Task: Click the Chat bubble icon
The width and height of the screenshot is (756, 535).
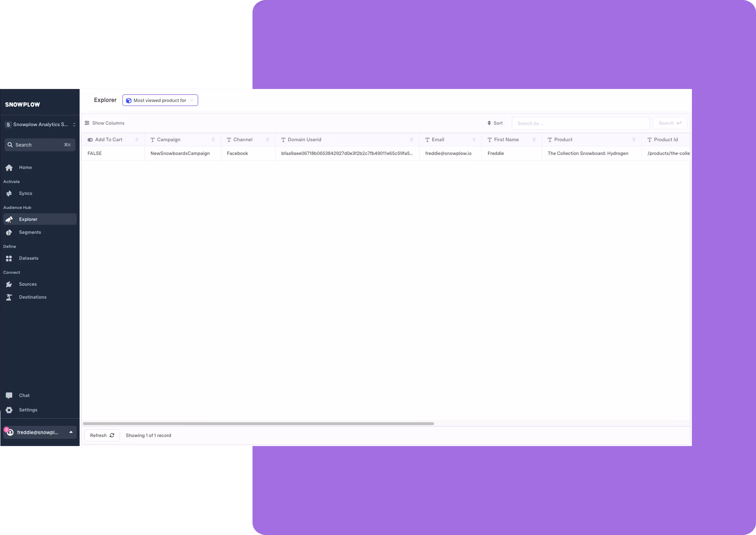Action: 9,396
